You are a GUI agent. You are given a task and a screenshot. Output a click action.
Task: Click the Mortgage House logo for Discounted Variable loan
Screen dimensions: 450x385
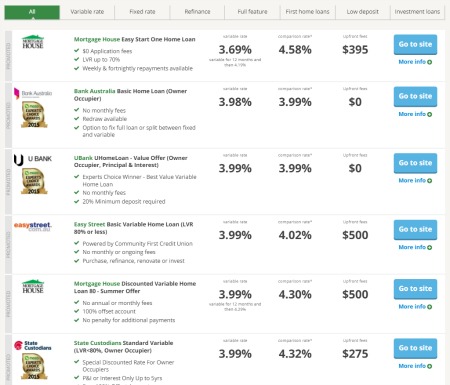33,286
